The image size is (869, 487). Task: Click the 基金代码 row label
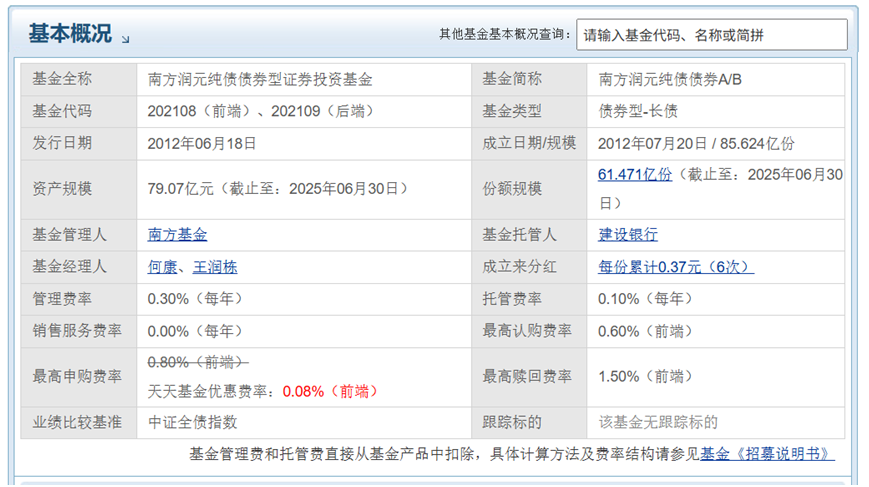pyautogui.click(x=62, y=111)
